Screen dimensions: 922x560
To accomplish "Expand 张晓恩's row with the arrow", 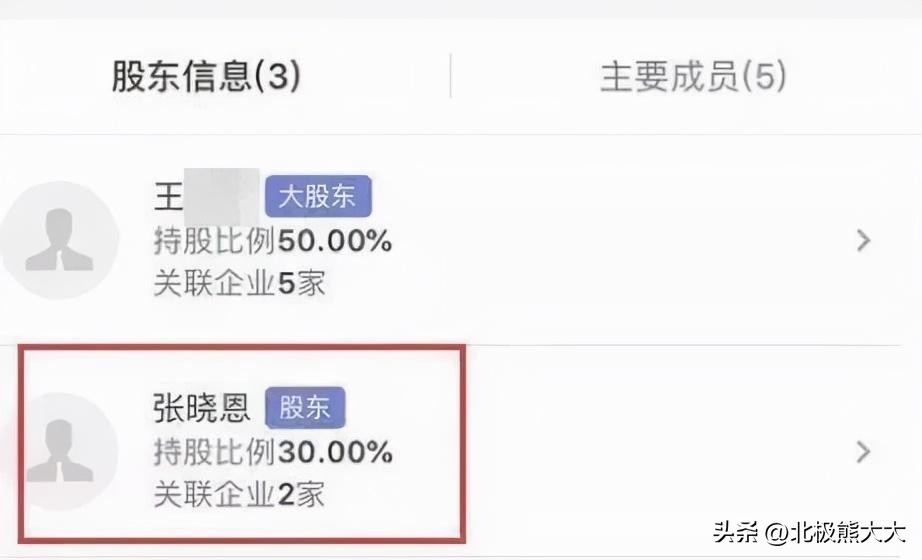I will pos(864,452).
